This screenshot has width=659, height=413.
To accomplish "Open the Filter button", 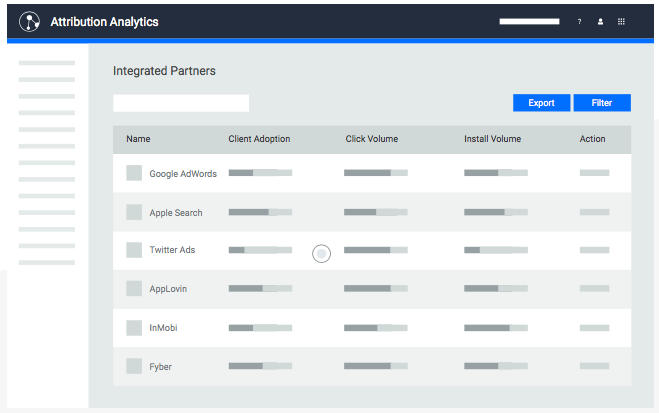I will (602, 103).
